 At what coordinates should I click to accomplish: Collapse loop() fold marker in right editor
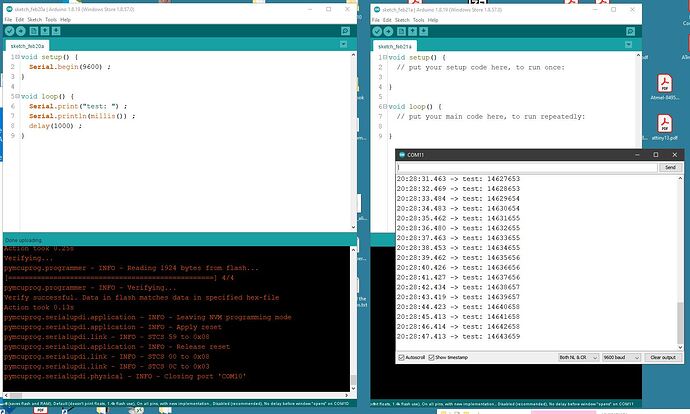pyautogui.click(x=385, y=106)
